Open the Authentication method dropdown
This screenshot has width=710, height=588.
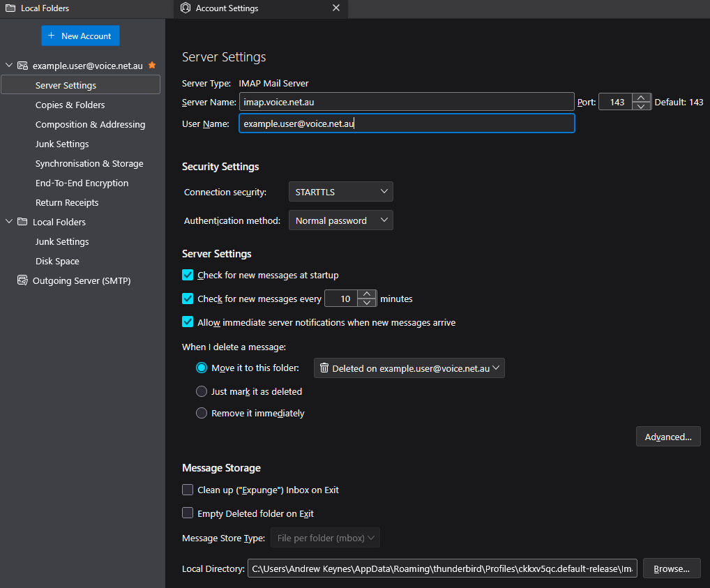[340, 221]
